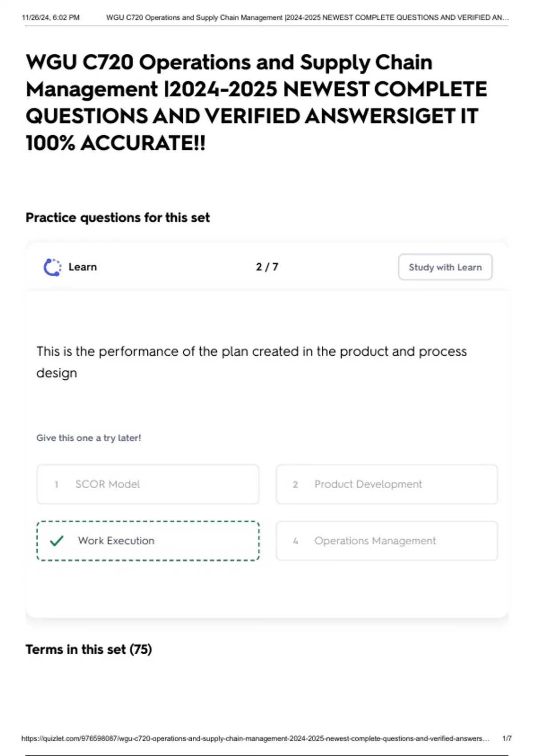Click the Learn label in the card header
The width and height of the screenshot is (534, 756).
tap(83, 267)
